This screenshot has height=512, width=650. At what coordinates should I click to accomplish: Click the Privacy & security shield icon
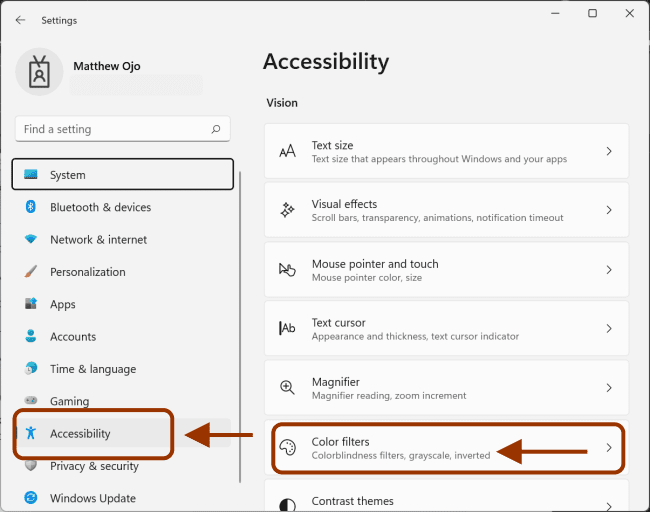31,465
